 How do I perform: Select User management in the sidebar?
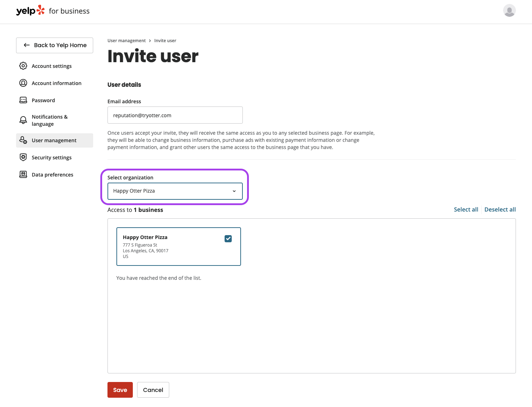[55, 140]
